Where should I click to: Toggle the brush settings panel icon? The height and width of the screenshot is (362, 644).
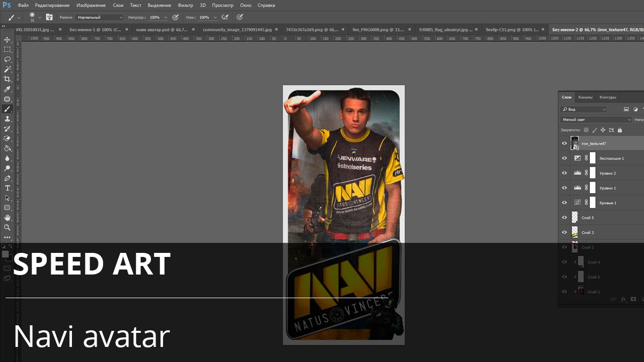(x=49, y=17)
